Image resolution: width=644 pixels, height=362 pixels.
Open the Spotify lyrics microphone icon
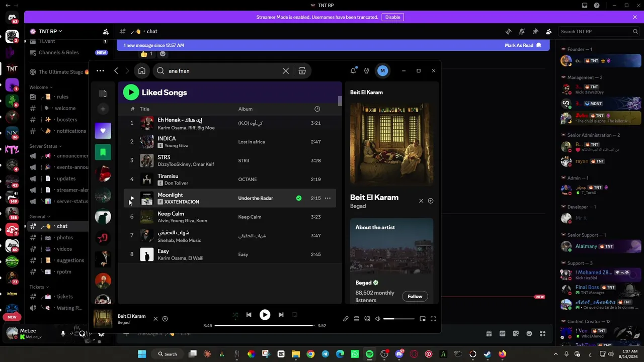click(346, 319)
